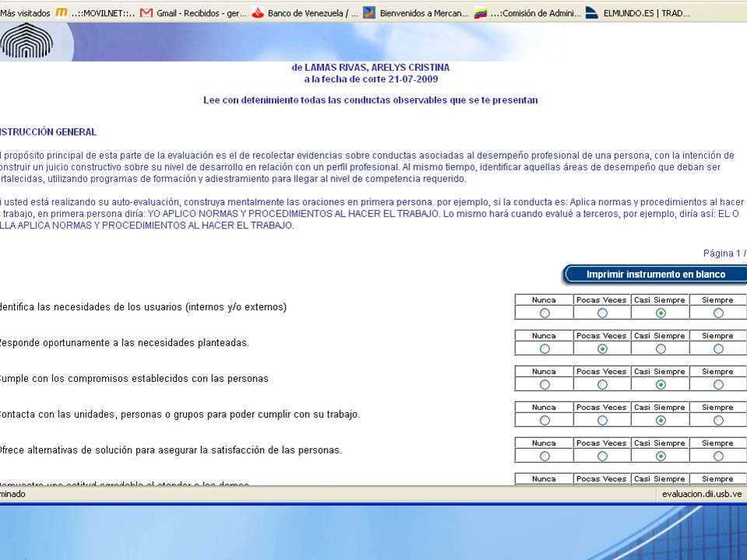Click evaluacion.dii.usb.ve in the status bar
Image resolution: width=747 pixels, height=560 pixels.
[x=702, y=495]
